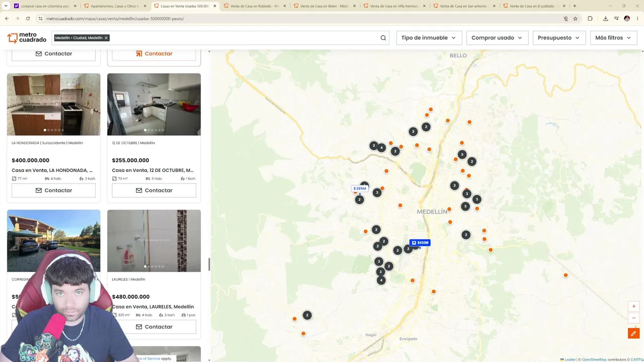View site information icon in address bar
The height and width of the screenshot is (362, 644).
point(40,19)
